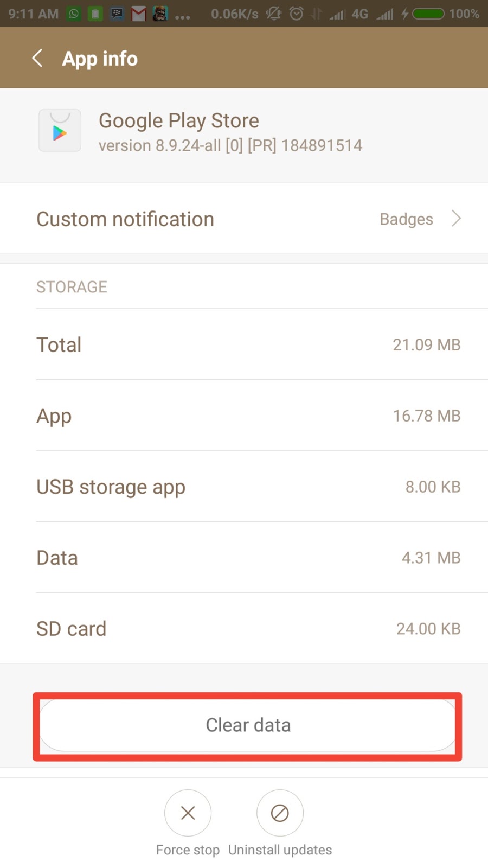Image resolution: width=488 pixels, height=868 pixels.
Task: Tap the Clash game notification icon
Action: pos(160,14)
